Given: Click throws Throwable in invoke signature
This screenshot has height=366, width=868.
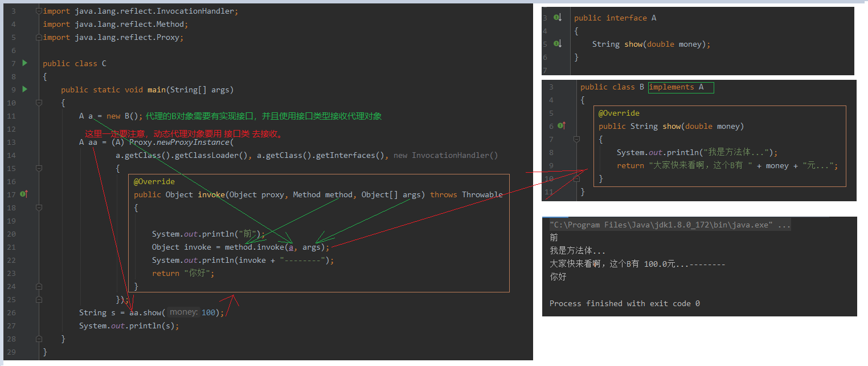Looking at the screenshot, I should (466, 194).
